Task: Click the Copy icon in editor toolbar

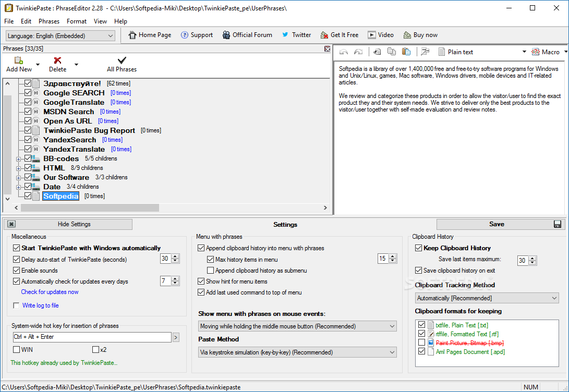Action: (x=392, y=52)
